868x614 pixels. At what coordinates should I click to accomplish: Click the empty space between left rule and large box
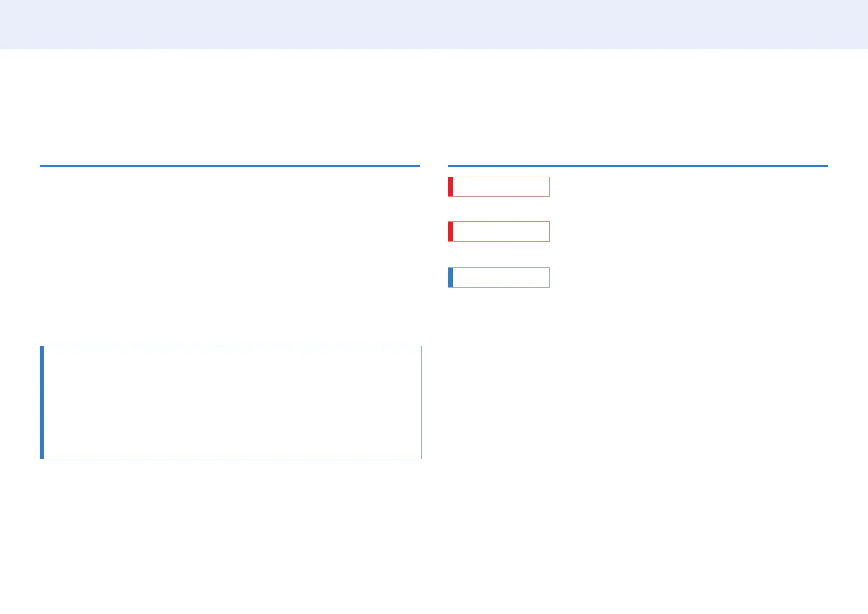(229, 256)
